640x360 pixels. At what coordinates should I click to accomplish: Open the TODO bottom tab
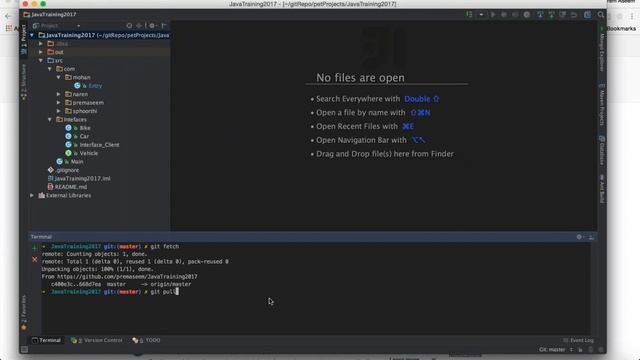click(146, 340)
